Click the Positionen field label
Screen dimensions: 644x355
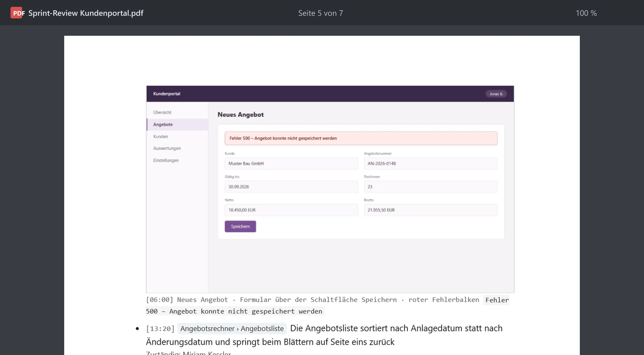coord(372,177)
